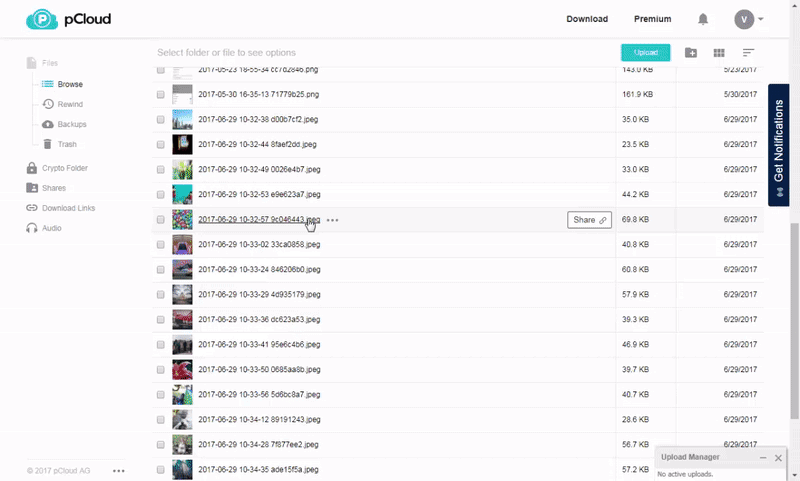Switch to grid view
The height and width of the screenshot is (481, 800).
coord(719,53)
